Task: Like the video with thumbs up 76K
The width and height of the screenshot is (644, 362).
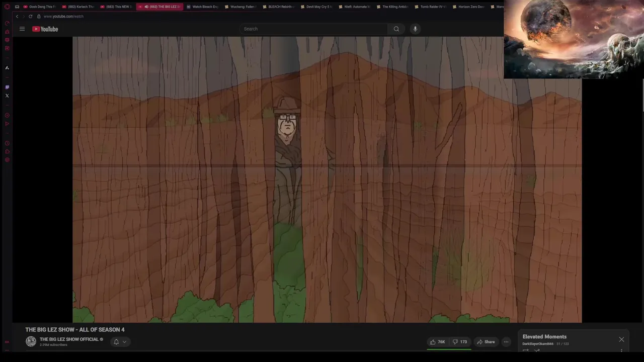Action: (437, 342)
